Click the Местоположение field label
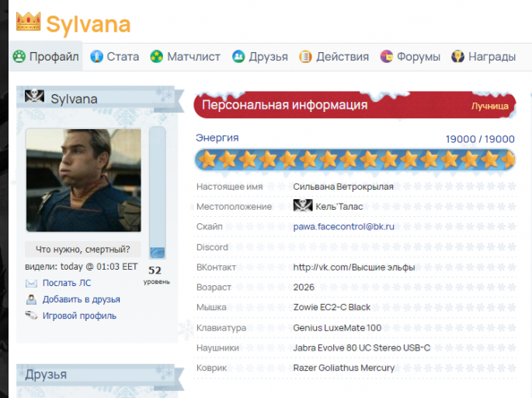Image resolution: width=532 pixels, height=398 pixels. click(x=234, y=207)
